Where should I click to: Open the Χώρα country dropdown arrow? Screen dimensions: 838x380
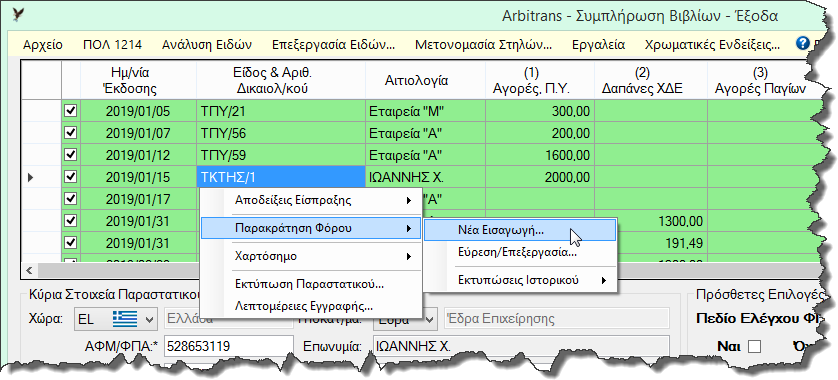coord(149,320)
